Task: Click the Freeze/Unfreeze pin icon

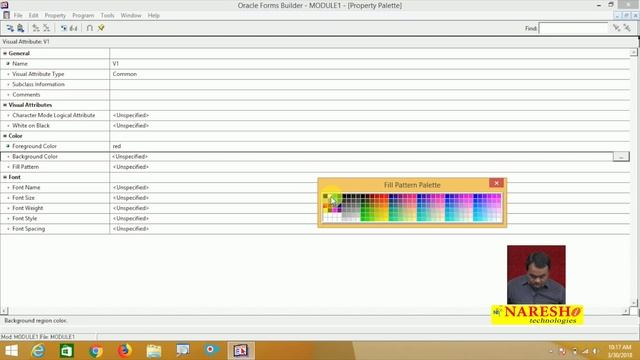Action: tap(101, 28)
